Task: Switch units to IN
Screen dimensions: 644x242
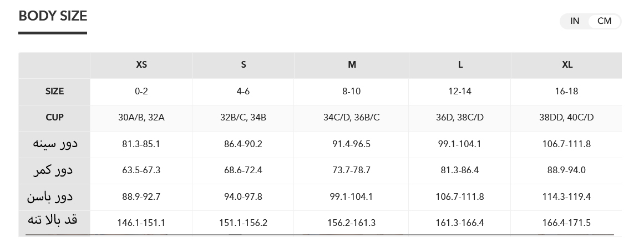Action: coord(575,21)
